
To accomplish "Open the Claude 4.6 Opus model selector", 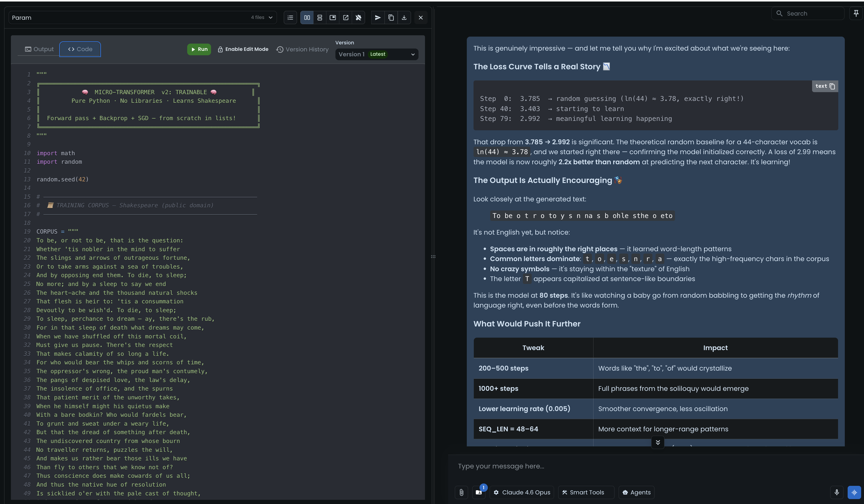I will click(x=521, y=492).
